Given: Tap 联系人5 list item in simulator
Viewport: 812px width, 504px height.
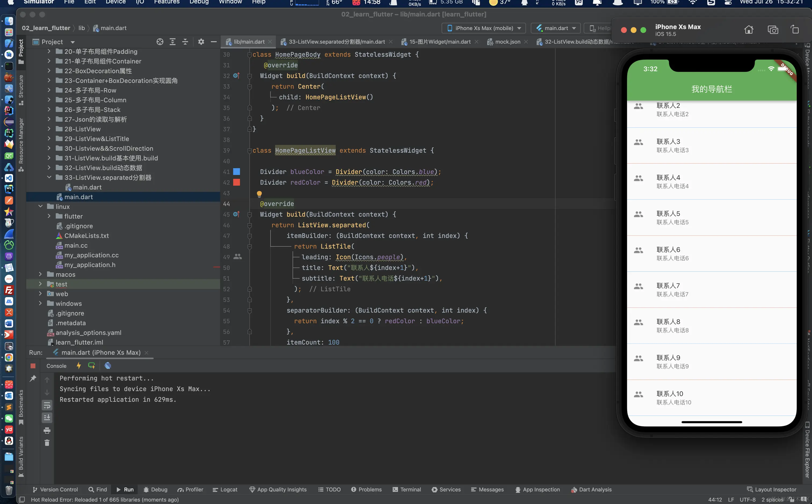Looking at the screenshot, I should pos(712,217).
